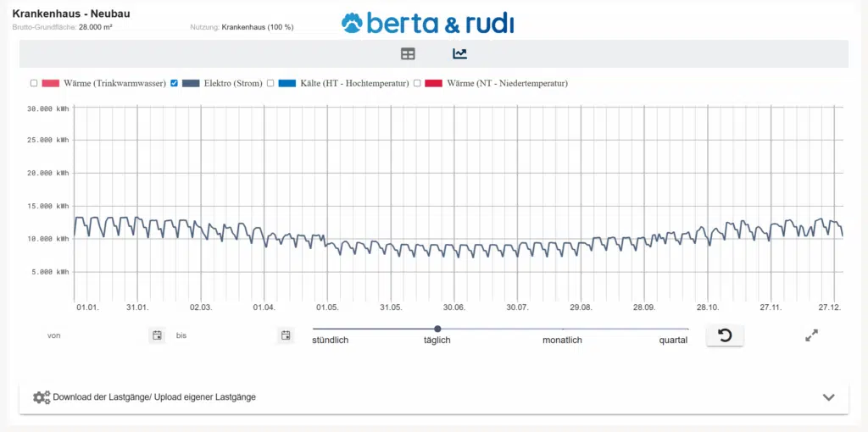Click the gears icon beside Download der Lastgänge

pyautogui.click(x=41, y=397)
